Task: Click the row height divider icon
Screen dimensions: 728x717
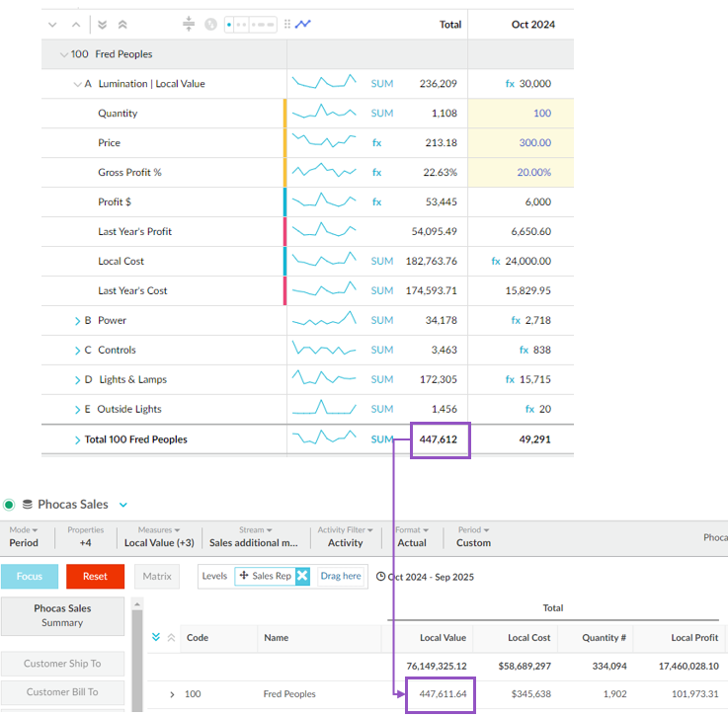Action: 190,25
